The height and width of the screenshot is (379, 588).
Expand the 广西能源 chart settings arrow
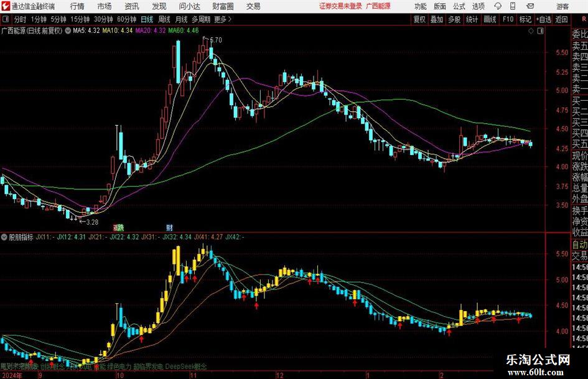(x=68, y=30)
